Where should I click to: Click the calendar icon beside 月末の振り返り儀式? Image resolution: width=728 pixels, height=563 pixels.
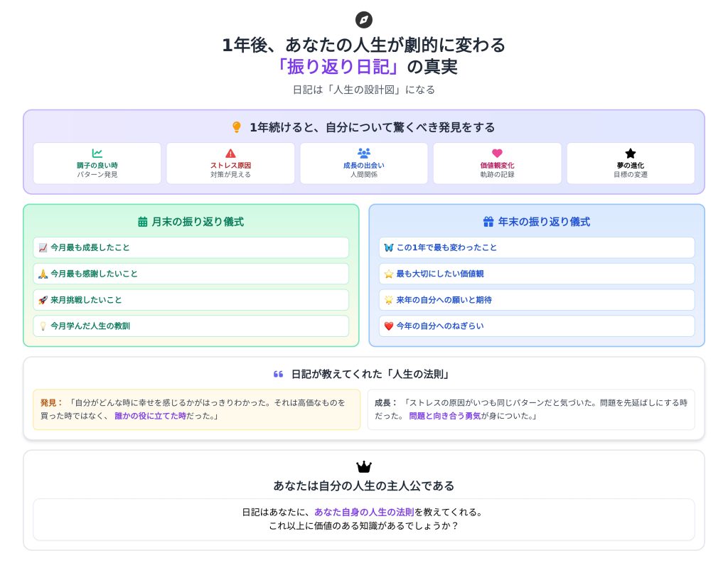click(x=143, y=222)
